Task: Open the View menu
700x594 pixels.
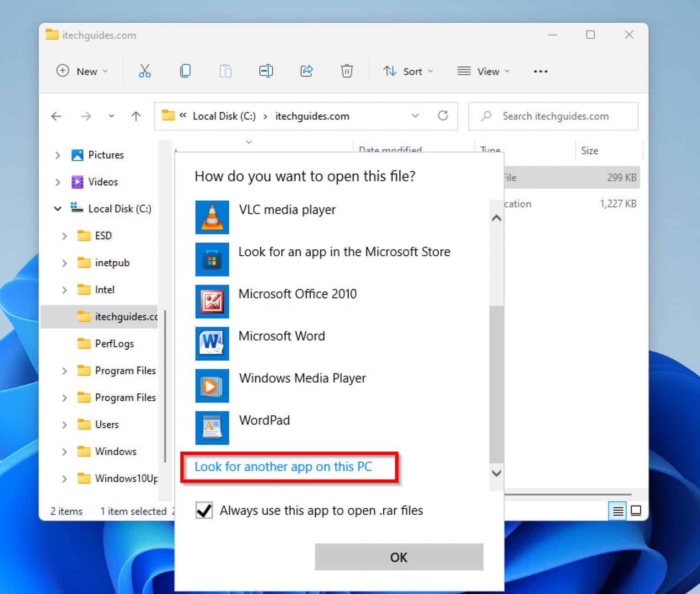Action: tap(483, 71)
